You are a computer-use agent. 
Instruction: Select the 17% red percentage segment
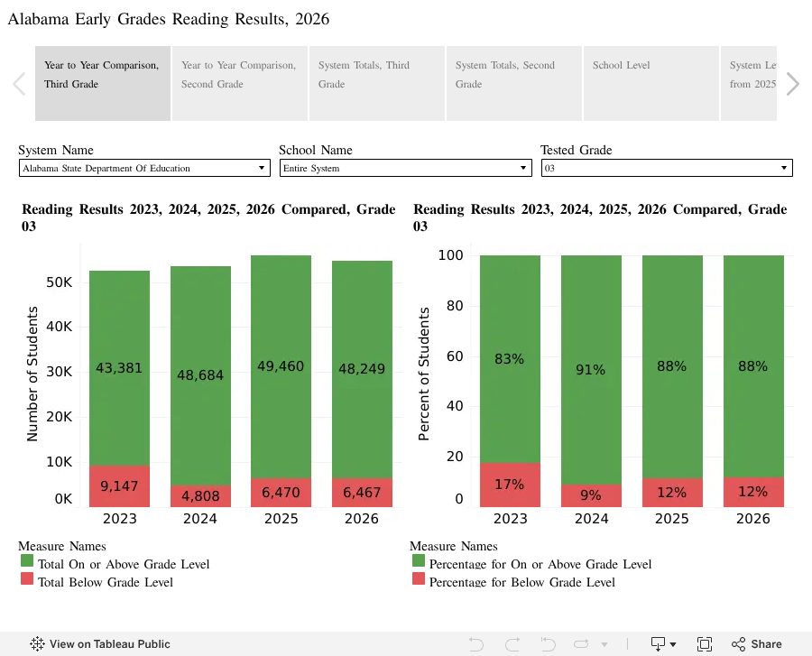click(x=510, y=485)
